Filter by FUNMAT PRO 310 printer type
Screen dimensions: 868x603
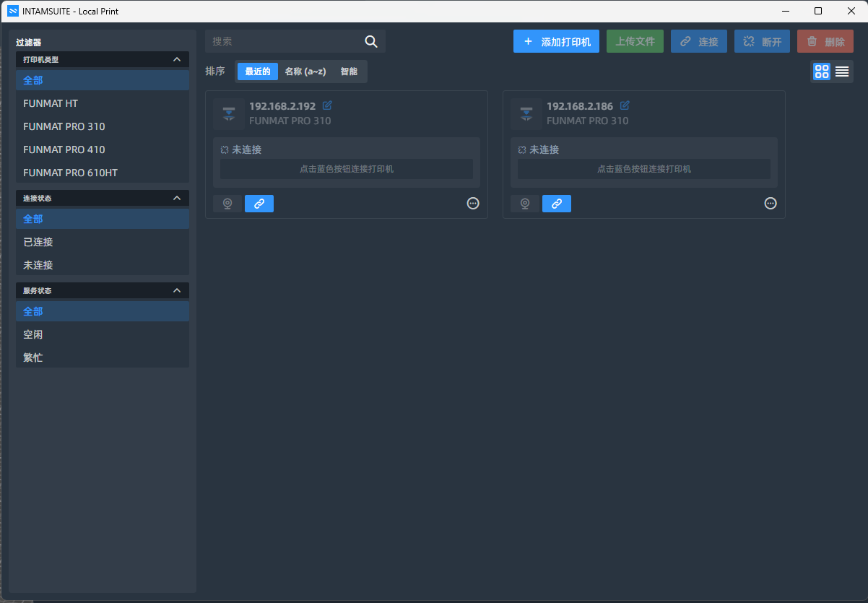[103, 126]
